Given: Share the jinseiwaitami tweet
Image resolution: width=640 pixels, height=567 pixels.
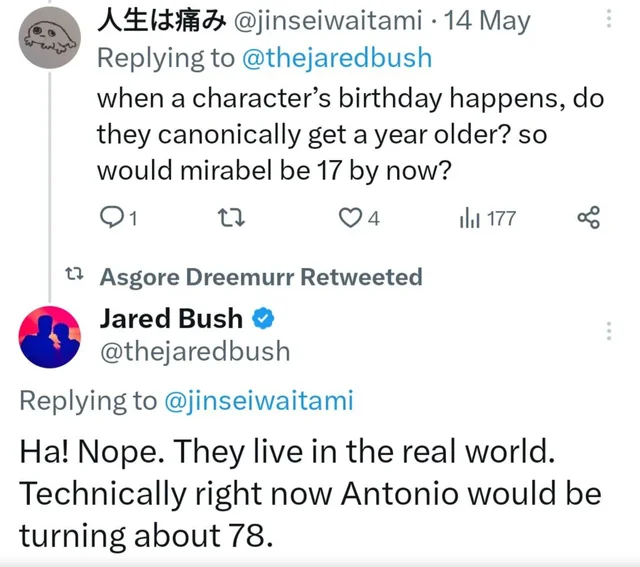Looking at the screenshot, I should [x=588, y=218].
